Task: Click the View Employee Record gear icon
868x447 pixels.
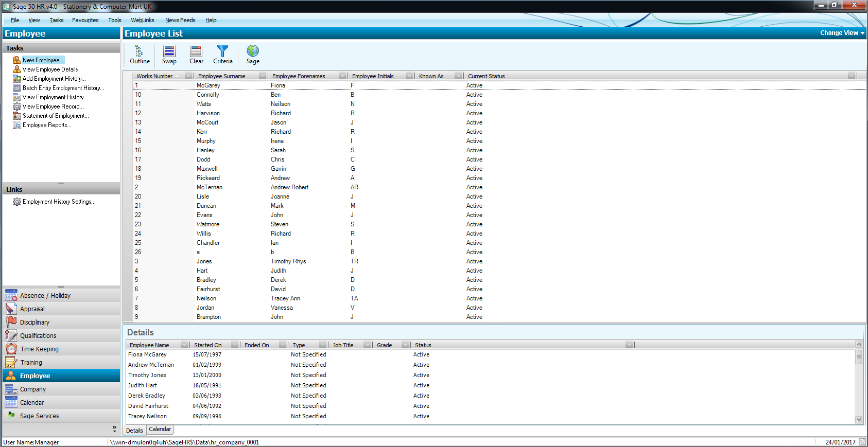Action: click(16, 106)
